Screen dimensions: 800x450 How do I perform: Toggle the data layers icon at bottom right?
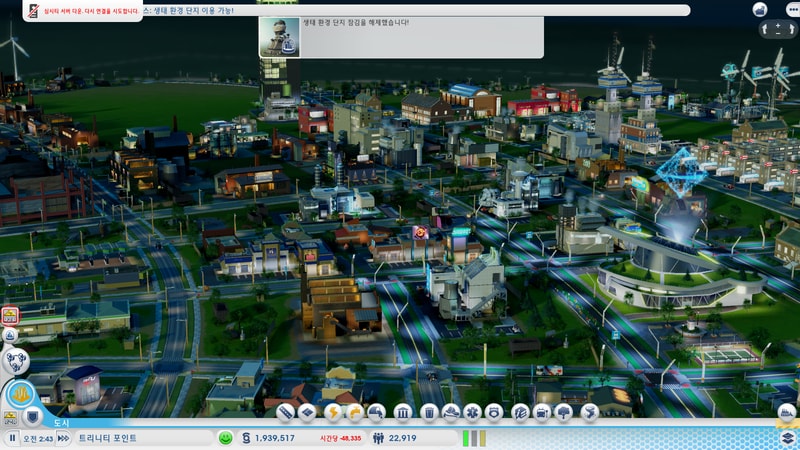pos(788,437)
